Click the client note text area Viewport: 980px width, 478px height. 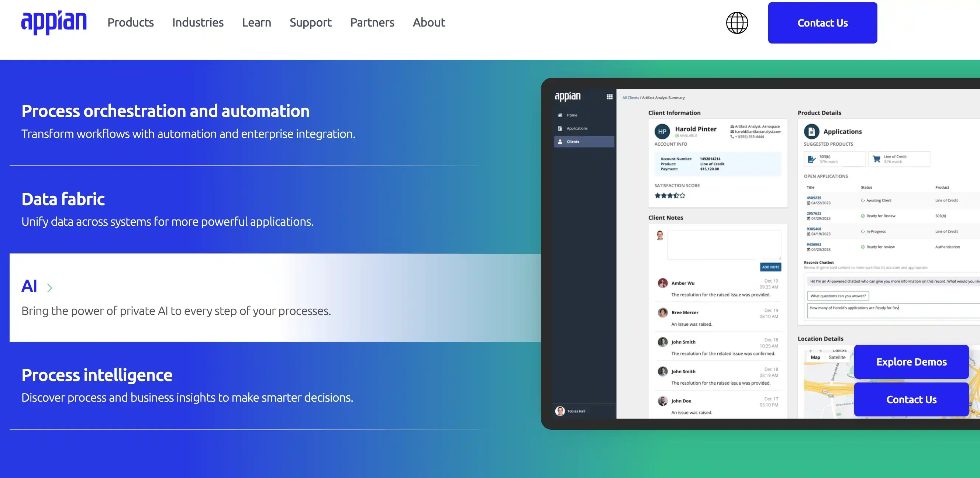[724, 245]
